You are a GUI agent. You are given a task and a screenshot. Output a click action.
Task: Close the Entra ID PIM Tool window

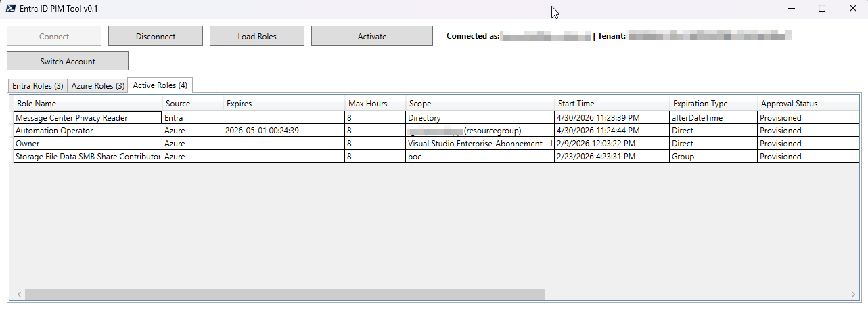[852, 8]
